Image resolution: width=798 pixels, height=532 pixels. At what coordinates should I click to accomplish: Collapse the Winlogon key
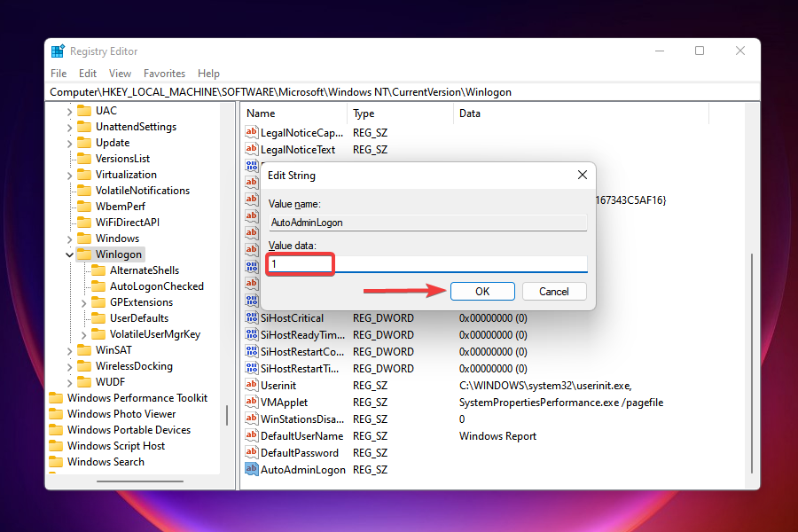tap(69, 254)
